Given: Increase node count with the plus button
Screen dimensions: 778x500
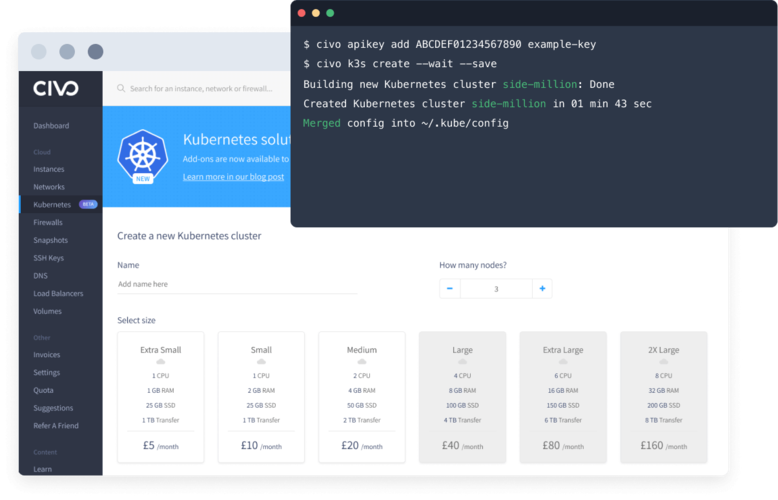Looking at the screenshot, I should (542, 288).
